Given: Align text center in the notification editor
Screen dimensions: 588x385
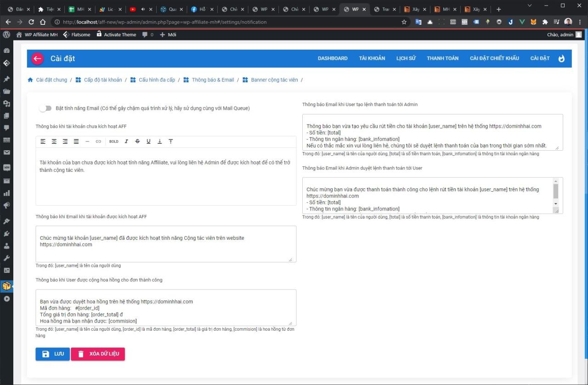Looking at the screenshot, I should pos(54,141).
